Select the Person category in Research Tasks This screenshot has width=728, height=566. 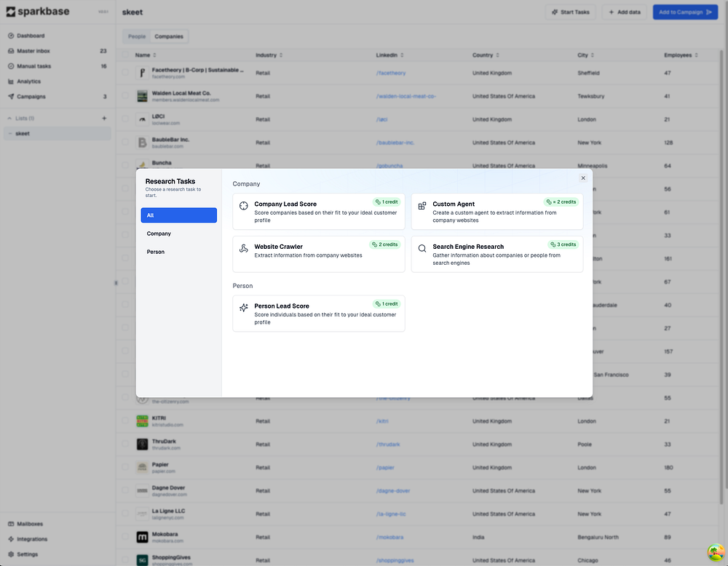[x=179, y=252]
